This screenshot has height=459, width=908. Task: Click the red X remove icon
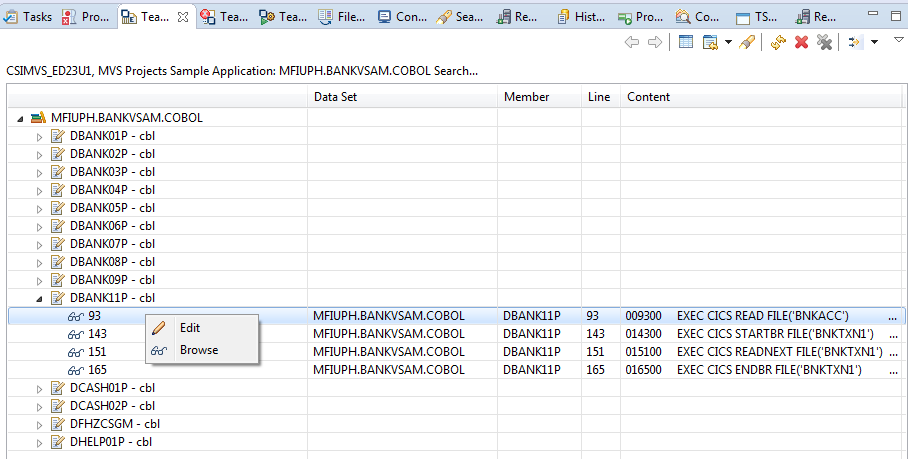[x=801, y=42]
